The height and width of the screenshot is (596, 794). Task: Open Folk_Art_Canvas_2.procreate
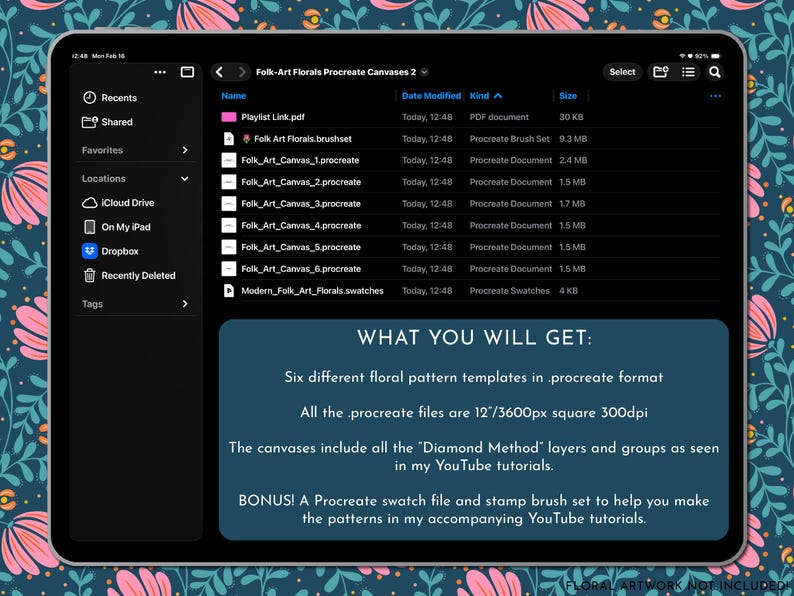pyautogui.click(x=301, y=182)
